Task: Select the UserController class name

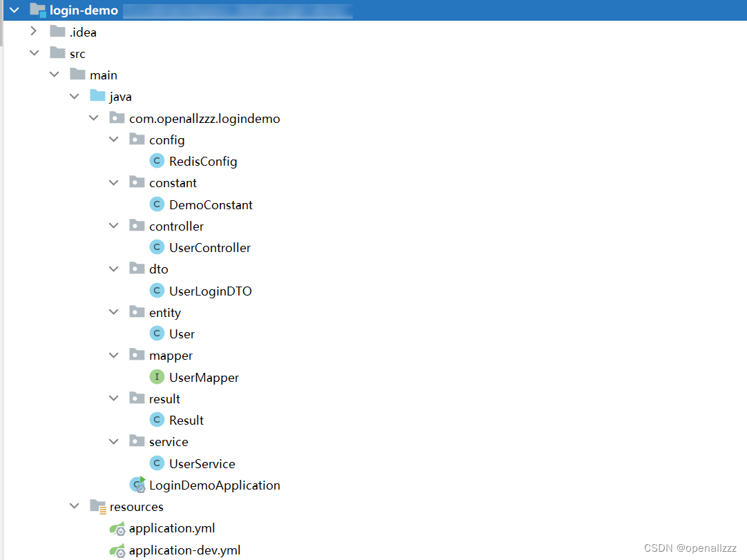Action: 210,247
